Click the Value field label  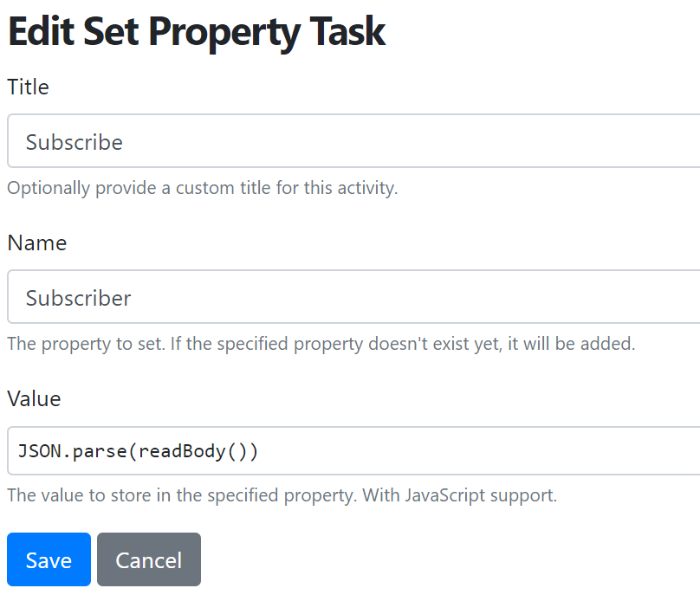[x=34, y=399]
